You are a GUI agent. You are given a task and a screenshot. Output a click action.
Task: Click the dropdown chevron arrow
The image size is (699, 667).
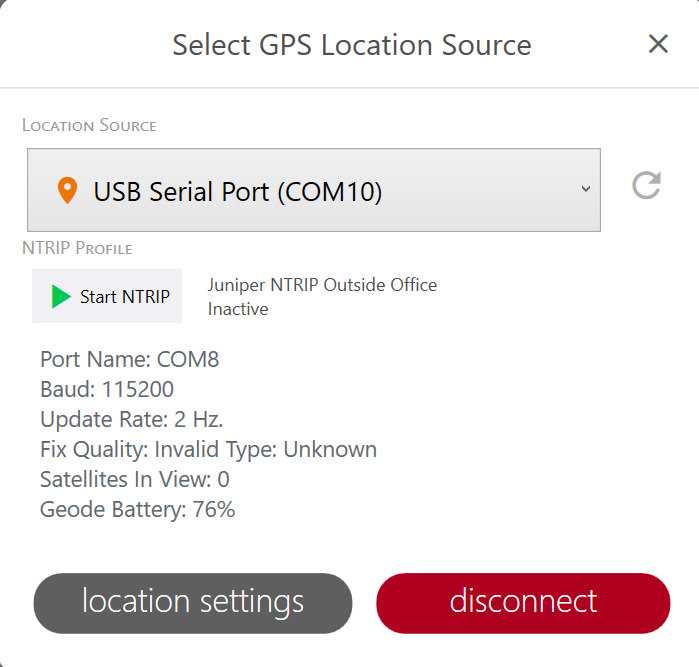click(586, 189)
